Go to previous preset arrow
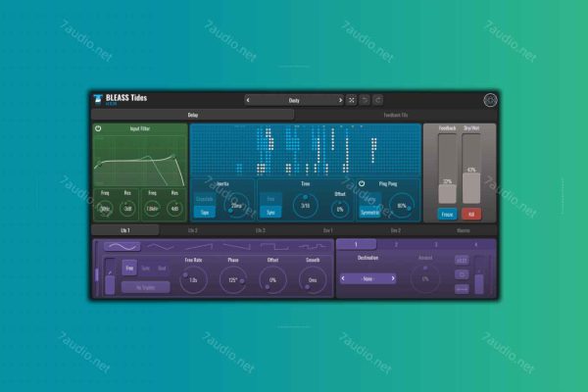This screenshot has height=392, width=588. 248,100
